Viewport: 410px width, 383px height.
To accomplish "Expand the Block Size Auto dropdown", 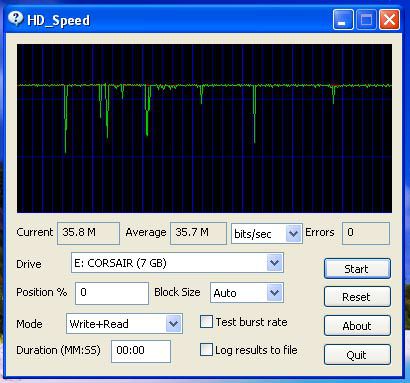I will (275, 293).
